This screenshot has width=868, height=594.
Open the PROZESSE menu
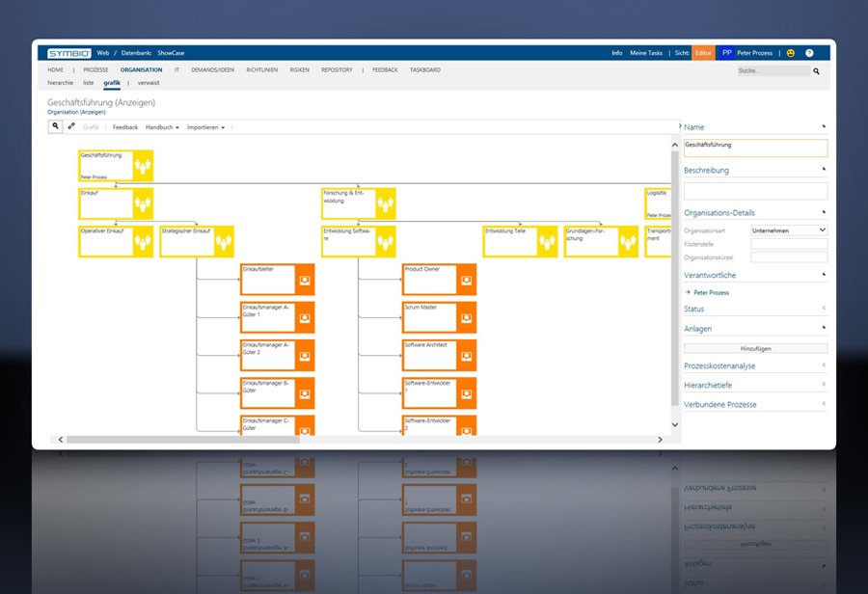[95, 70]
